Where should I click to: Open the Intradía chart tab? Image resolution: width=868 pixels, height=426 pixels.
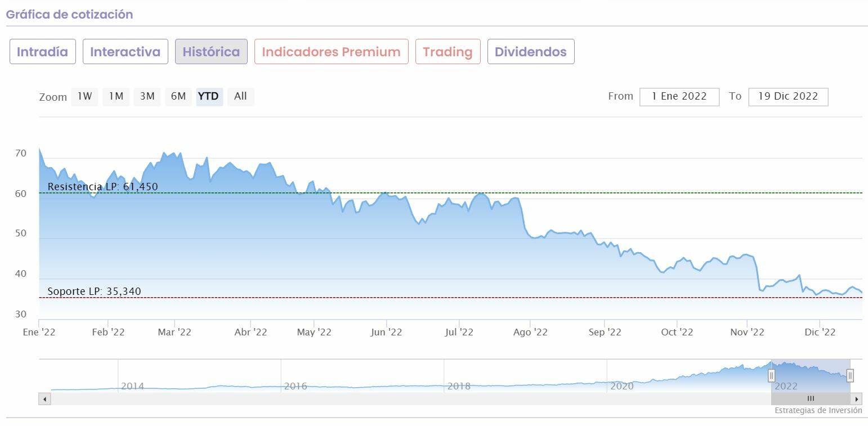42,52
